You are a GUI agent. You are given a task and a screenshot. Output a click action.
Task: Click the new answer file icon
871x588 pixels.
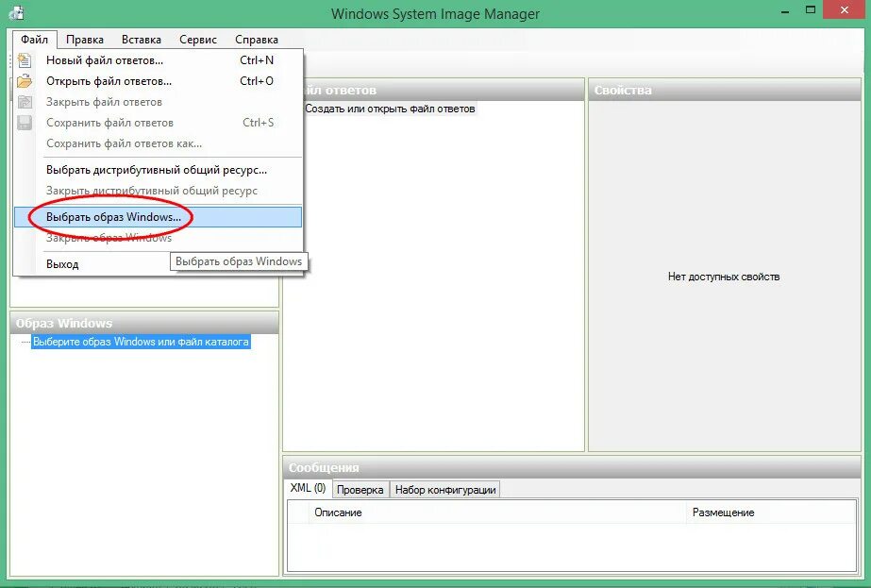click(x=25, y=60)
